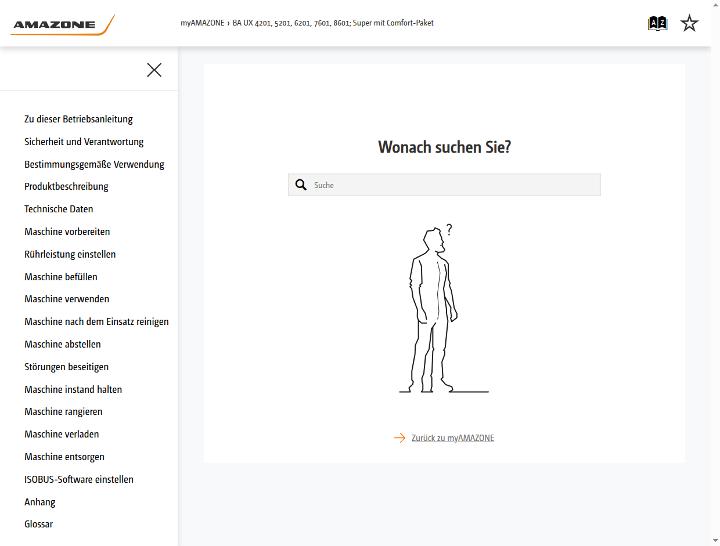Click the myAMAZONE breadcrumb
Screen dimensions: 720x546
tap(202, 23)
